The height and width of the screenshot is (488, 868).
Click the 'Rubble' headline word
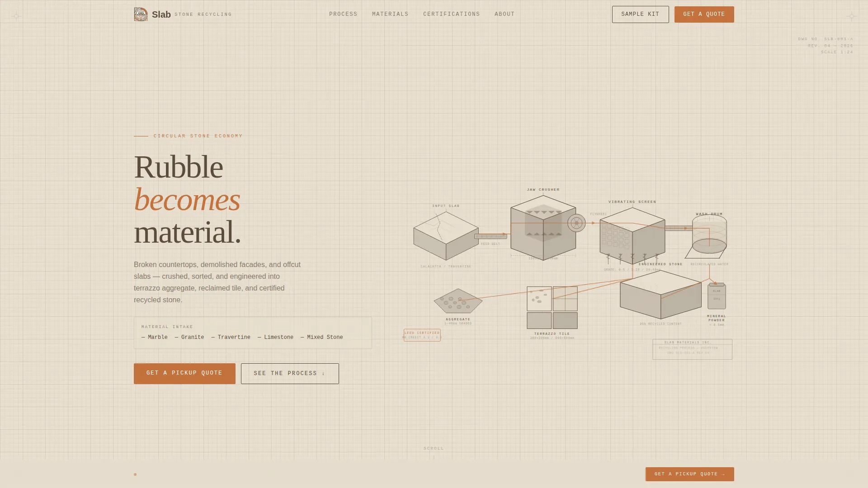click(178, 167)
